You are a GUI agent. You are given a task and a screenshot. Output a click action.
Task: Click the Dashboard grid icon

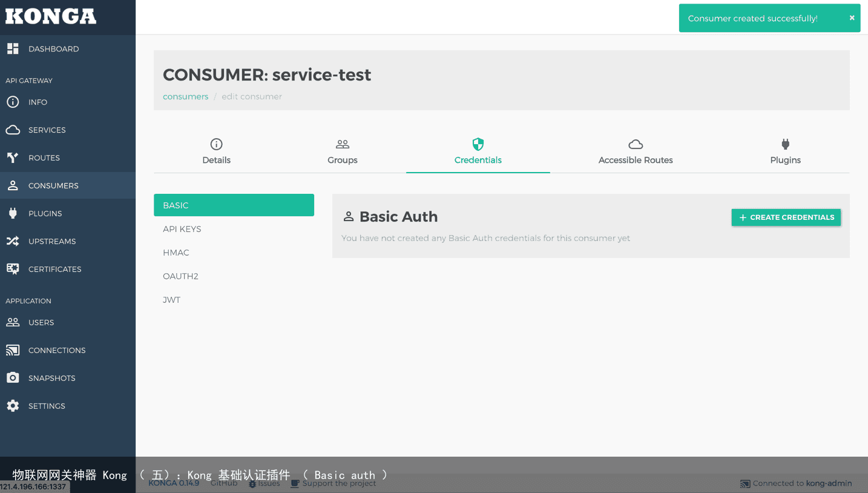tap(13, 48)
